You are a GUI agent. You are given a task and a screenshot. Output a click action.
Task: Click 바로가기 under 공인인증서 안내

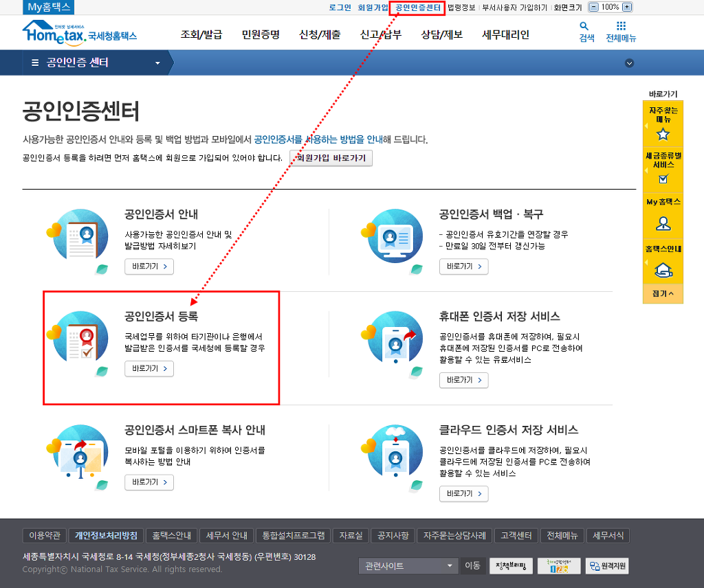click(x=149, y=267)
